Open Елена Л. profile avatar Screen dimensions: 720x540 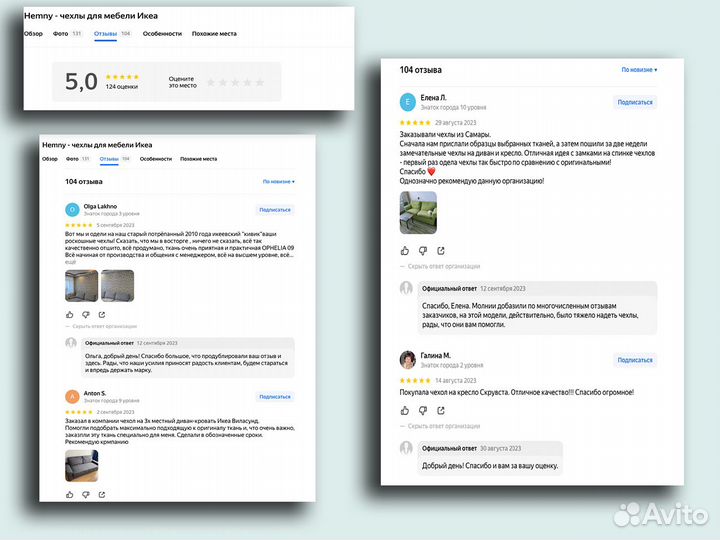(x=407, y=102)
